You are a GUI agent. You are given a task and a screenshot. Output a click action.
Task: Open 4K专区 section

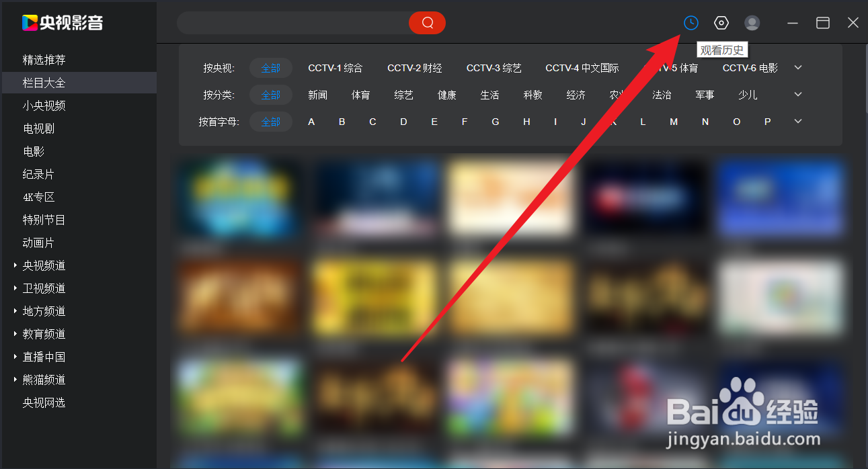click(38, 197)
